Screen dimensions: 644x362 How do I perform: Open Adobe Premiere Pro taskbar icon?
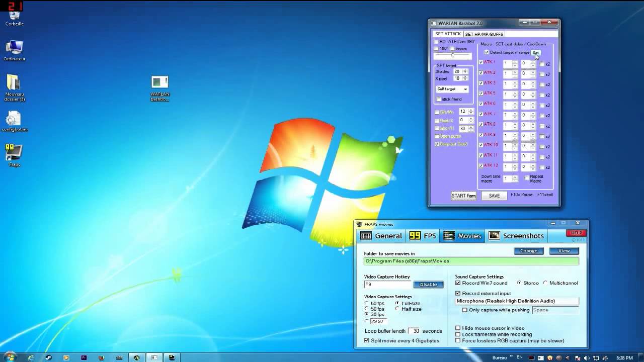click(x=84, y=357)
